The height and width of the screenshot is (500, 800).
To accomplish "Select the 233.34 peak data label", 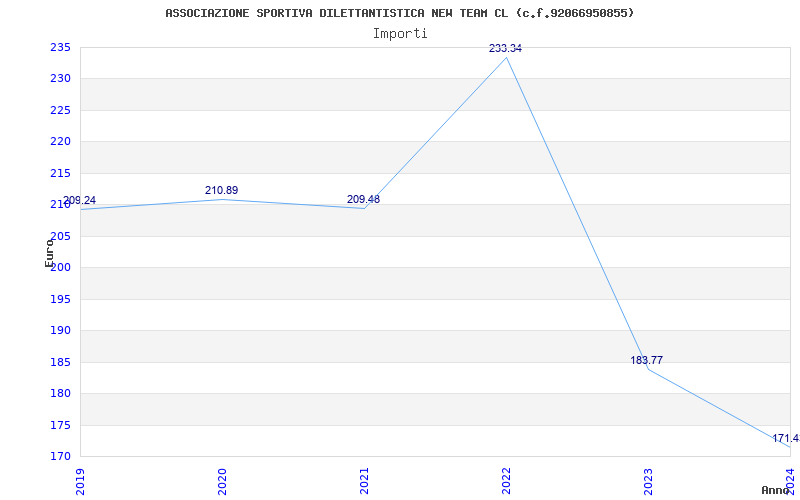I will (505, 48).
